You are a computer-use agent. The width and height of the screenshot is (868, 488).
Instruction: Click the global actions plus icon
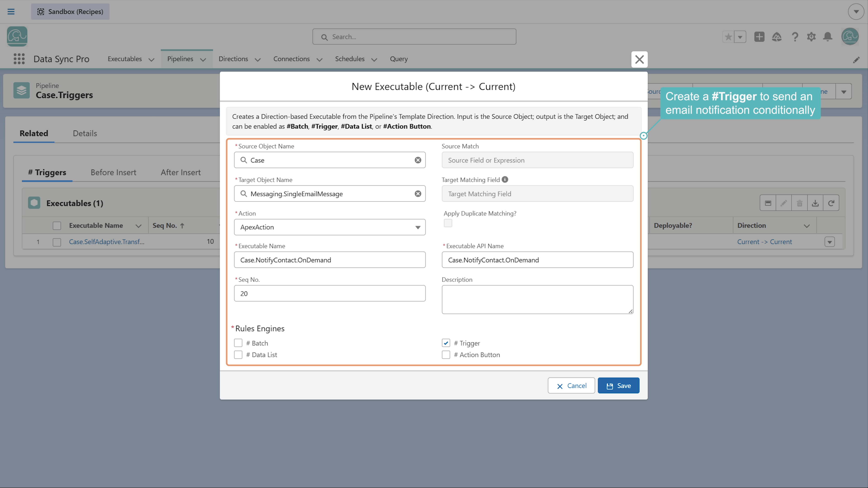[x=759, y=37]
